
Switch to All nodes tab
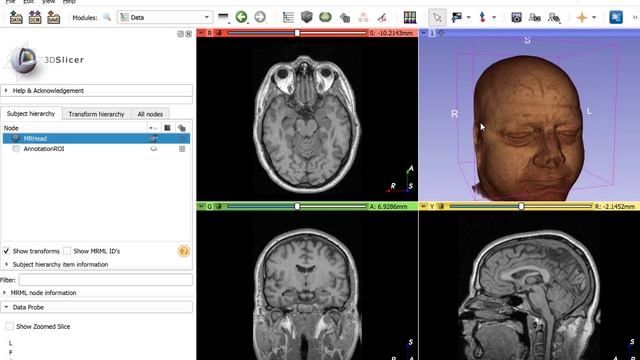pyautogui.click(x=150, y=114)
